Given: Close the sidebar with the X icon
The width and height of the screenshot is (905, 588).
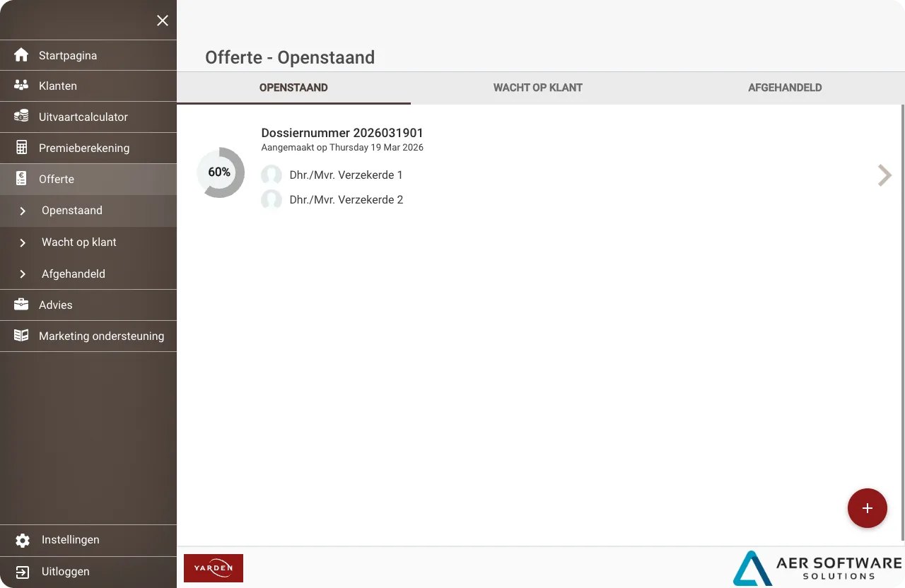Looking at the screenshot, I should [163, 20].
